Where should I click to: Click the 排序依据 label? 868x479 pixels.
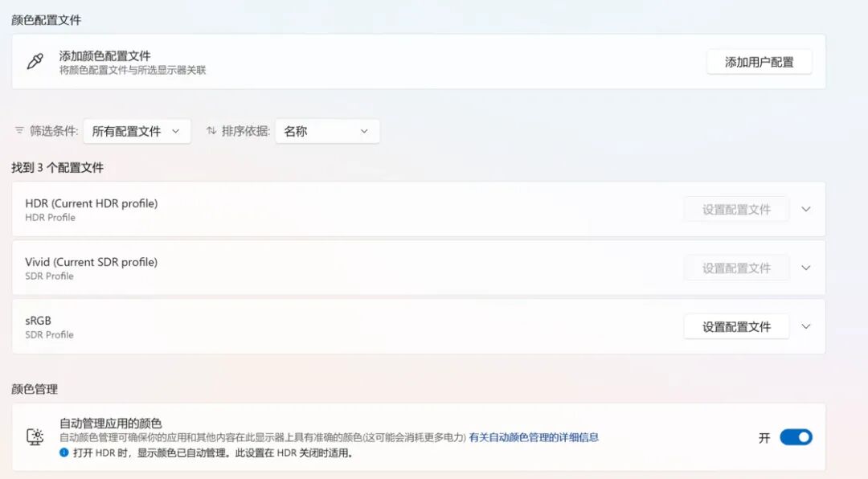coord(246,131)
